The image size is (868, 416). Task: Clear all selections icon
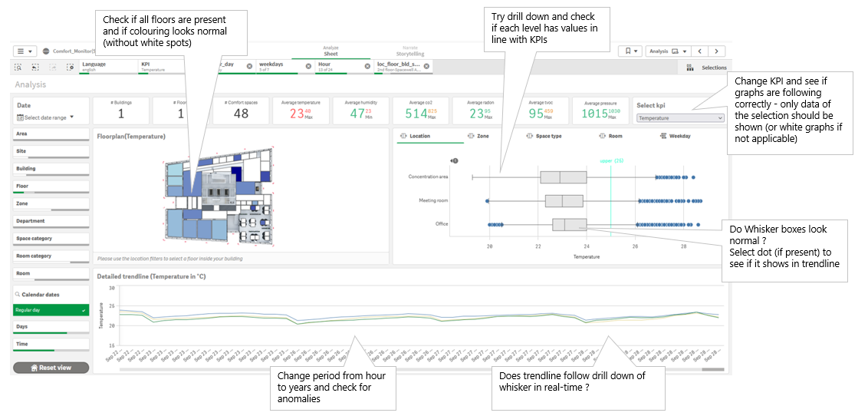pos(71,67)
